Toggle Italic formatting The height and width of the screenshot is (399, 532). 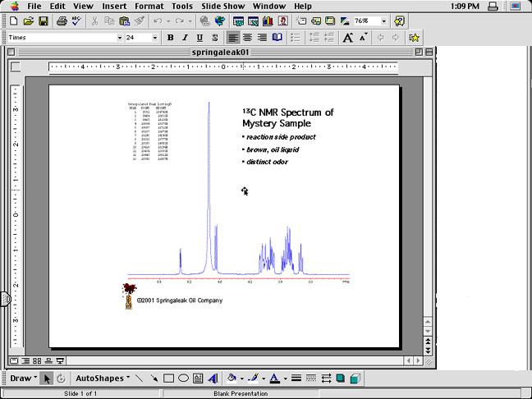click(x=186, y=38)
